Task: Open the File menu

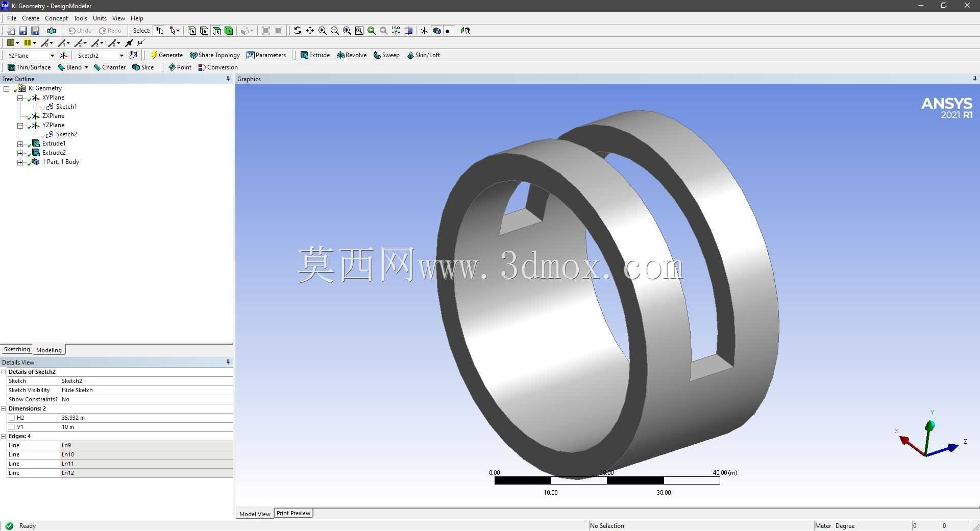Action: click(x=12, y=18)
